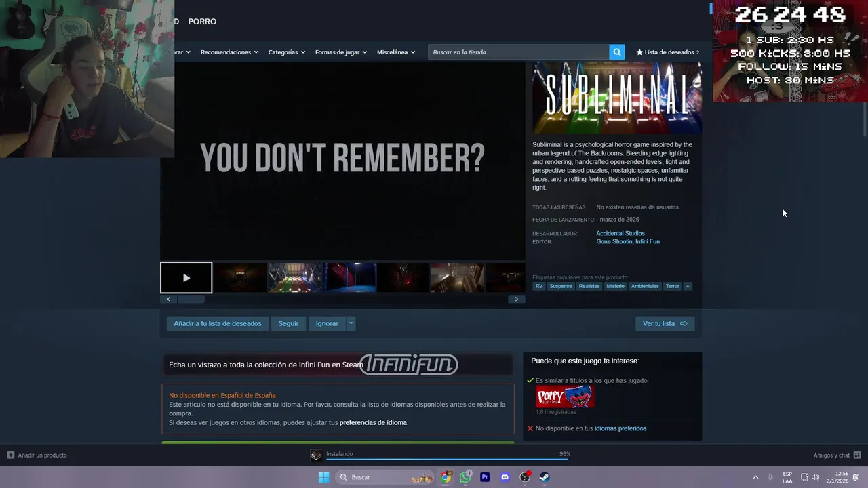Select the RV tag
The image size is (868, 488).
[539, 286]
